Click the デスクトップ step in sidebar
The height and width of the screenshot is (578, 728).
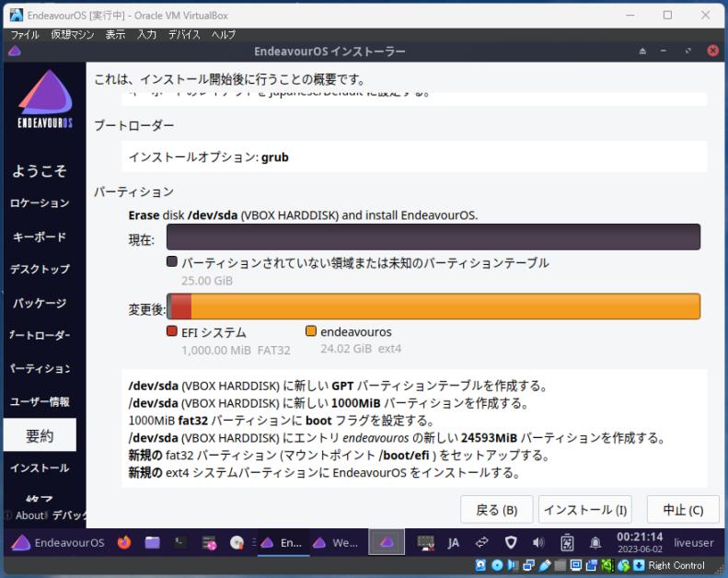40,270
